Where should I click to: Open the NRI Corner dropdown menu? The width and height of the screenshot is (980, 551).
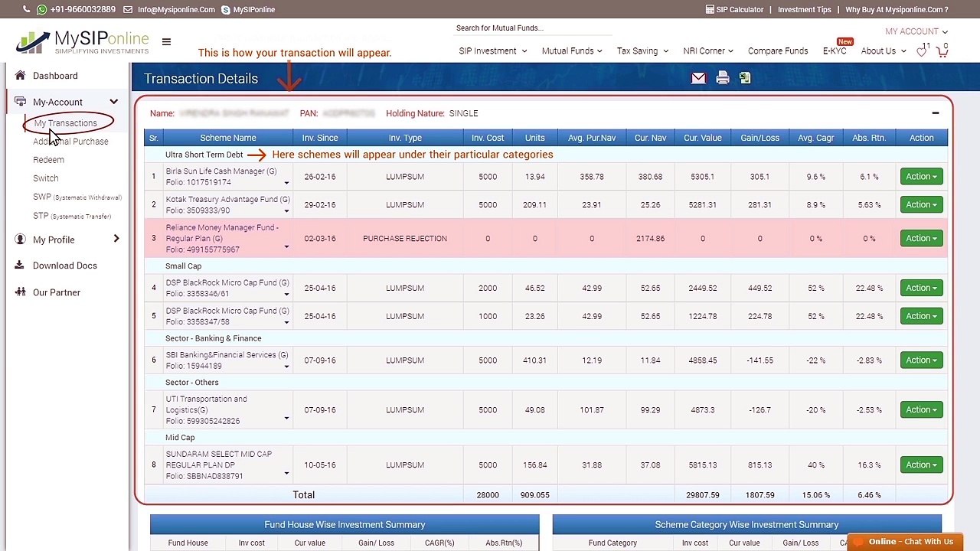coord(708,51)
